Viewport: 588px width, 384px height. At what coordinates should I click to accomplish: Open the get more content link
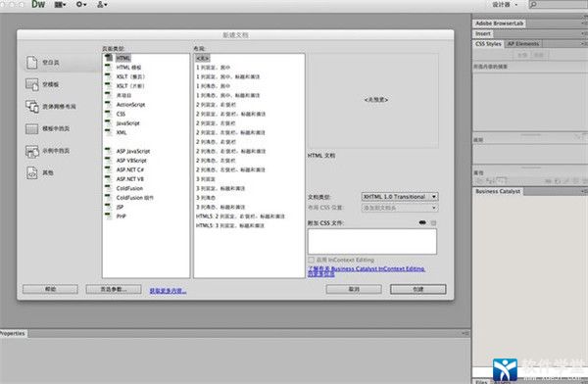(x=168, y=291)
